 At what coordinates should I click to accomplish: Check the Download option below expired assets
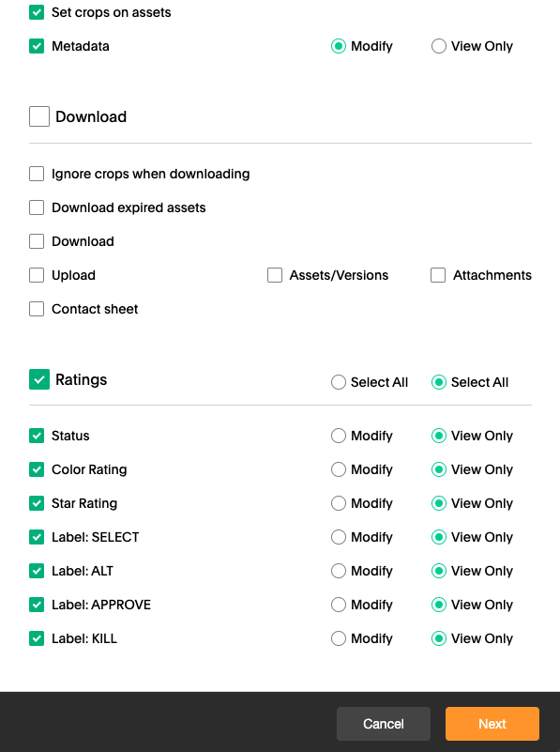coord(37,241)
